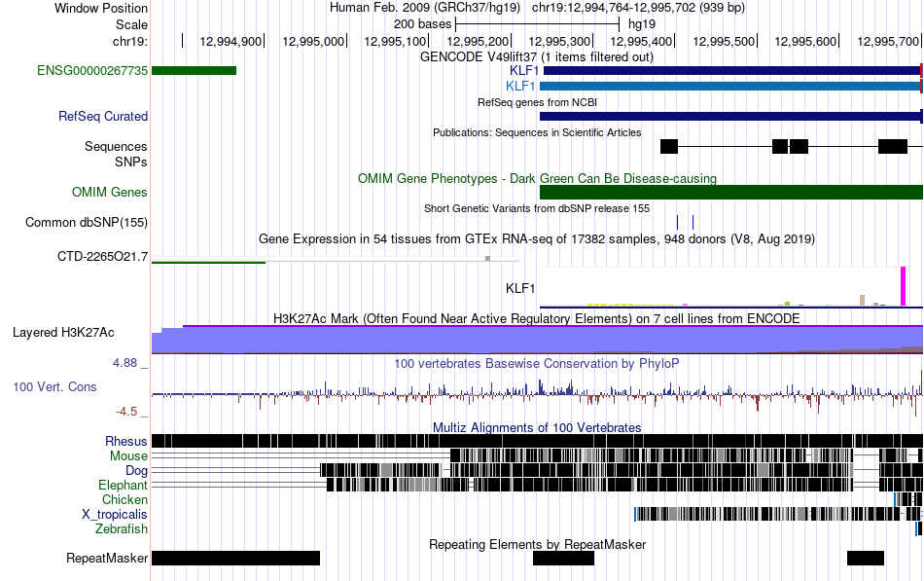This screenshot has height=581, width=924.
Task: Click the gray exon box on CTD-2265O21.7 line
Action: coord(487,258)
